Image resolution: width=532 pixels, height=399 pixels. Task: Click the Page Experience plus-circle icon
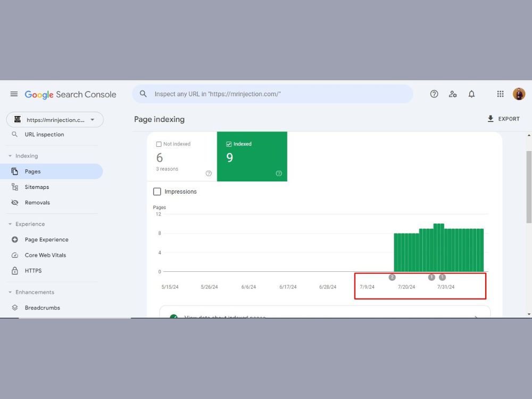[14, 239]
